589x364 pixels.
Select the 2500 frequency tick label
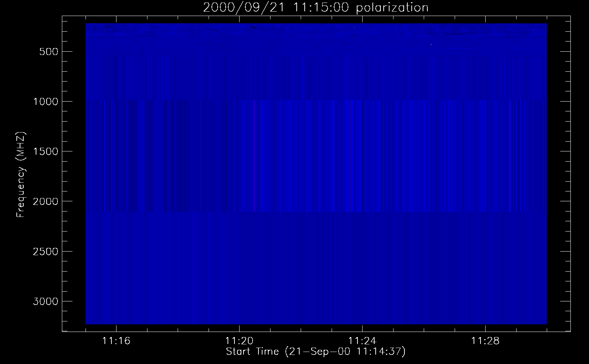(x=46, y=252)
